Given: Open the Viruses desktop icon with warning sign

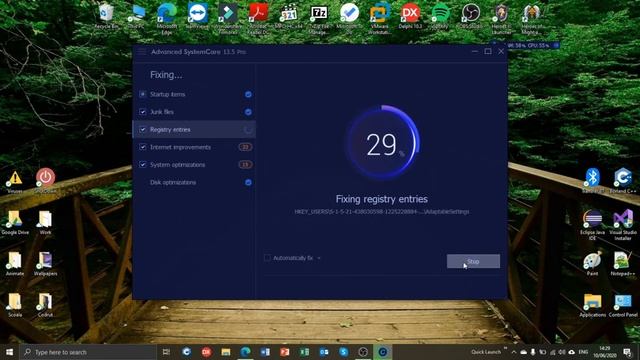Looking at the screenshot, I should click(x=15, y=182).
